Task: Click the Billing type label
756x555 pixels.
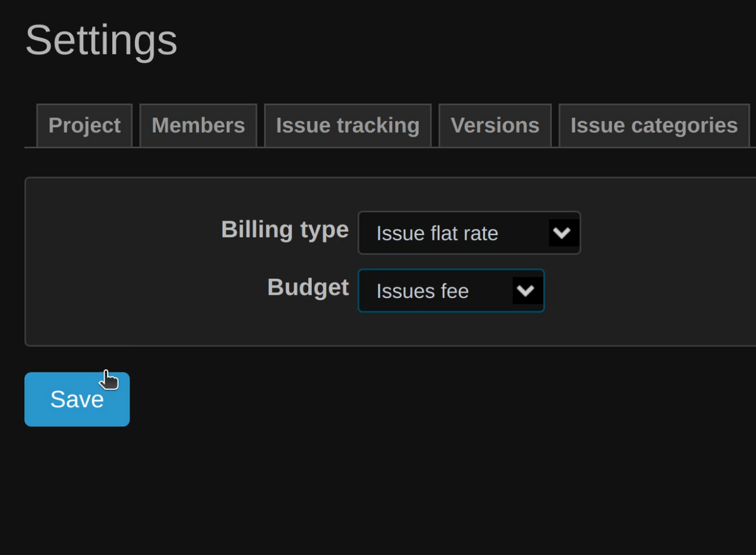Action: tap(284, 229)
